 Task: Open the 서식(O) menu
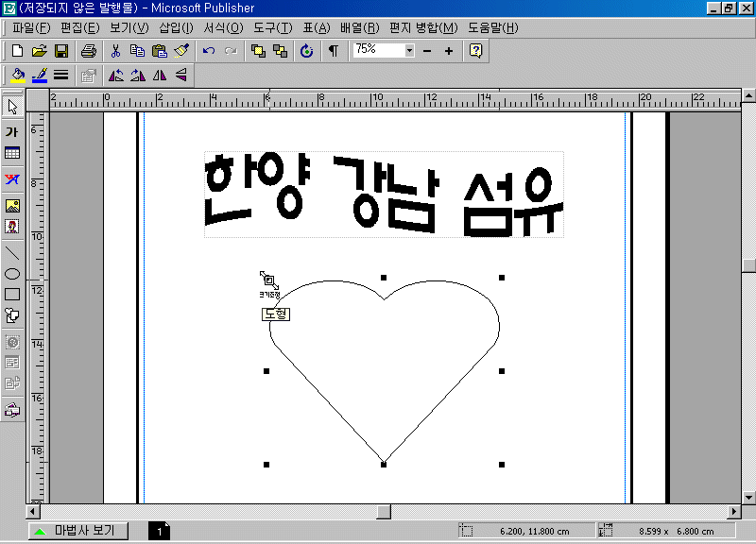coord(223,28)
